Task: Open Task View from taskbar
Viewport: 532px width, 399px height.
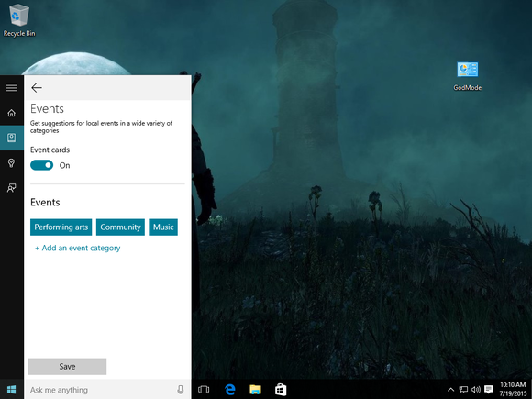Action: click(204, 390)
